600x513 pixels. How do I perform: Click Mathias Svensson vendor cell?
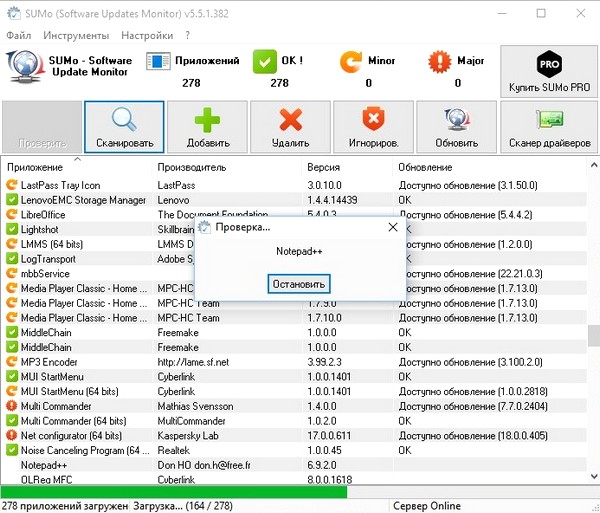[x=195, y=406]
